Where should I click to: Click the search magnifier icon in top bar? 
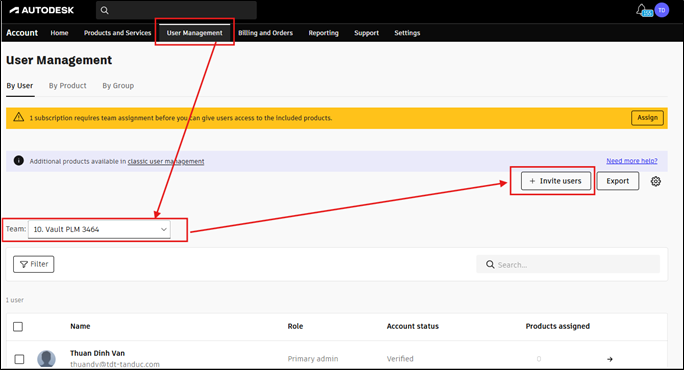coord(105,10)
